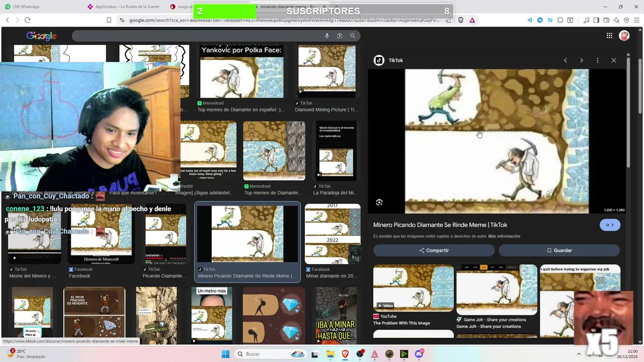Open the Google account avatar

coord(624,36)
